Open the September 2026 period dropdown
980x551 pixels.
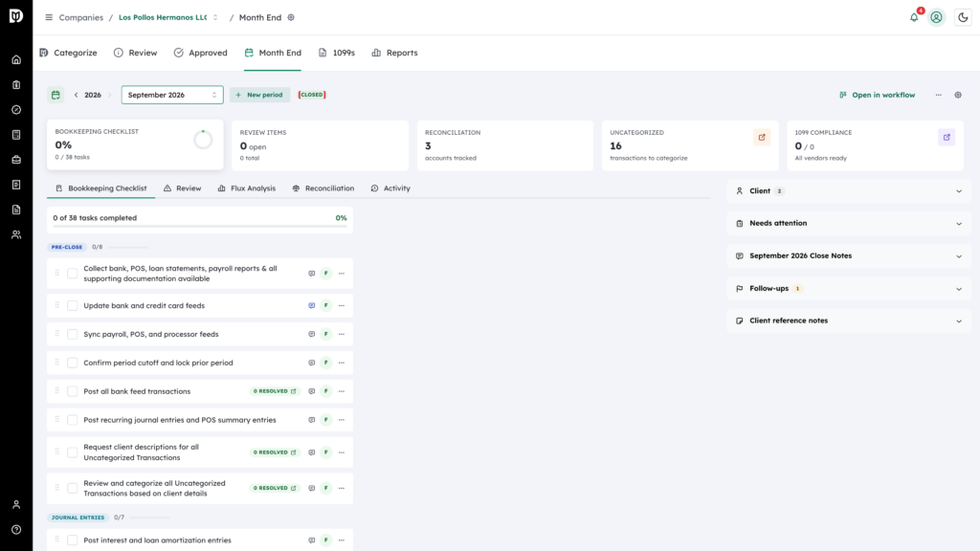172,95
